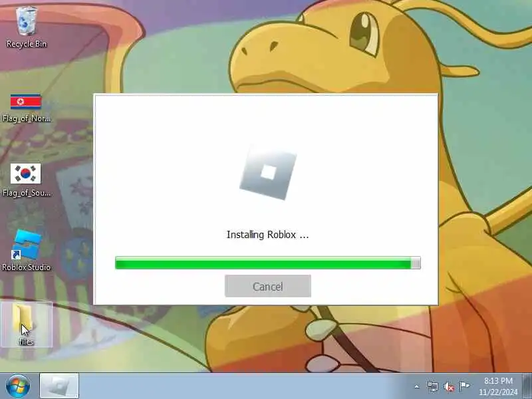The width and height of the screenshot is (532, 399).
Task: Open the Action Center flag icon
Action: coord(464,386)
